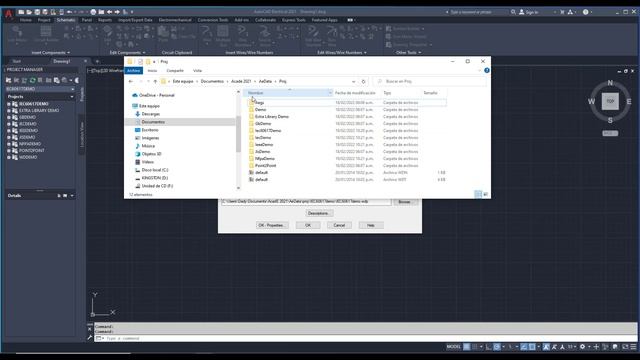Click the half-moon icon ending Project Manager toolbar

coord(77,80)
